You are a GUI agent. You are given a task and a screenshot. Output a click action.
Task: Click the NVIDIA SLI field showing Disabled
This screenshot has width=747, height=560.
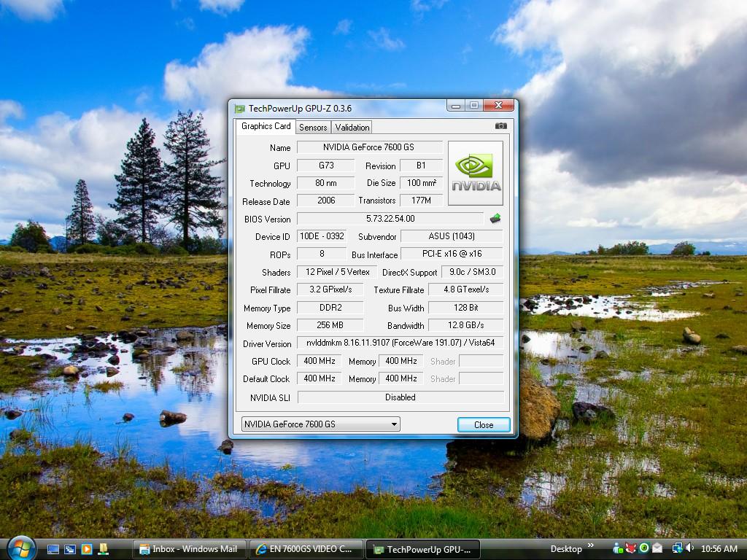coord(400,397)
